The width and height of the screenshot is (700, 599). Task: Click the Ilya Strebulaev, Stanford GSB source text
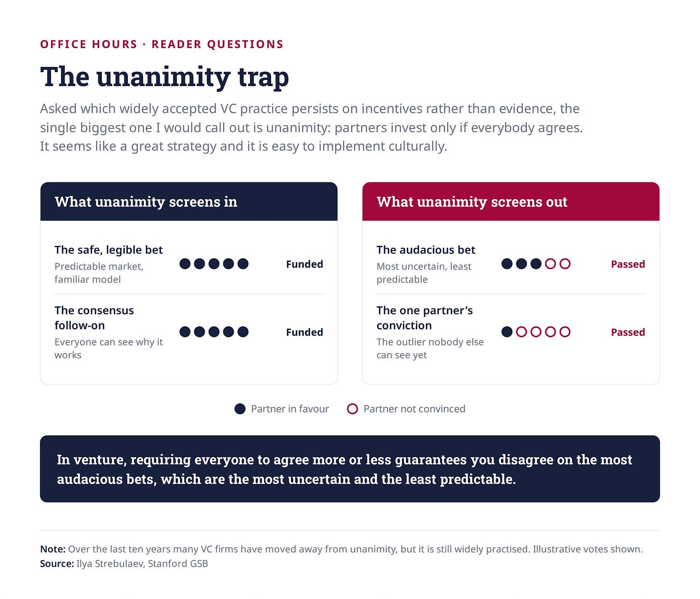point(142,563)
